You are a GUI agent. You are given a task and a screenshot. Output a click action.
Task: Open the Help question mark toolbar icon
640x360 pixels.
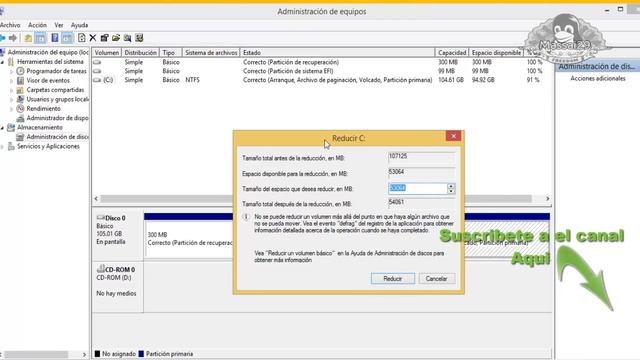coord(55,38)
